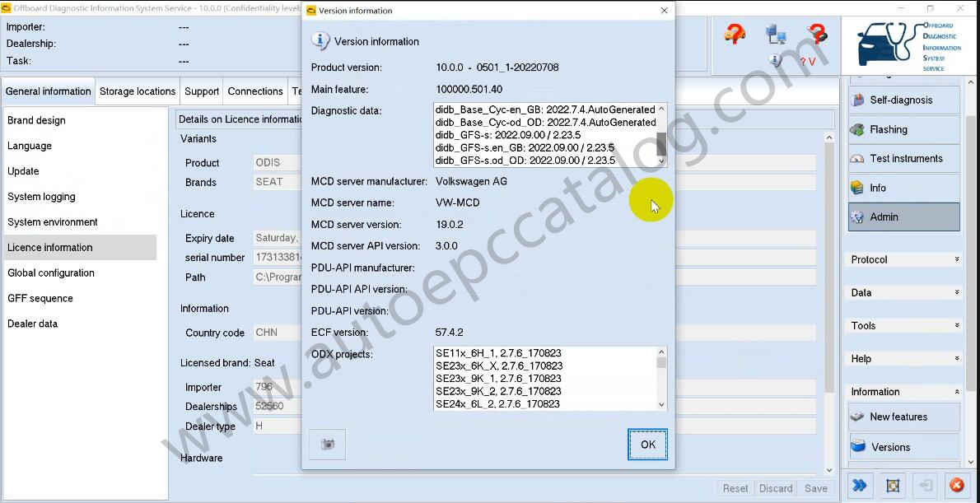Click the camera screenshot button in dialog

pos(328,445)
